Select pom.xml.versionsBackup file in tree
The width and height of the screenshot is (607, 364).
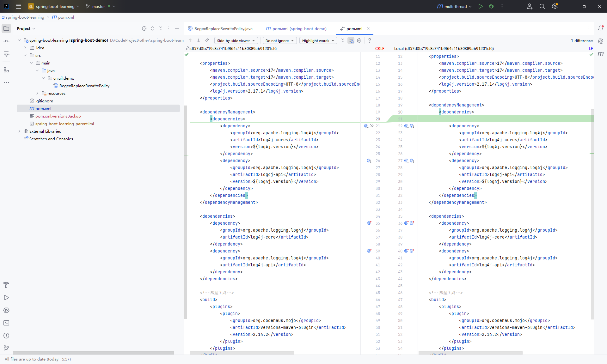tap(58, 116)
